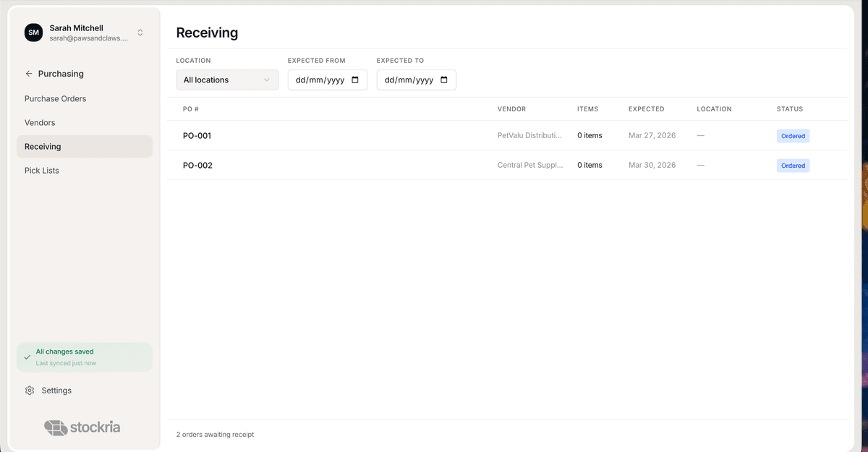The image size is (868, 452).
Task: Click the Ordered badge on PO-001
Action: [793, 135]
